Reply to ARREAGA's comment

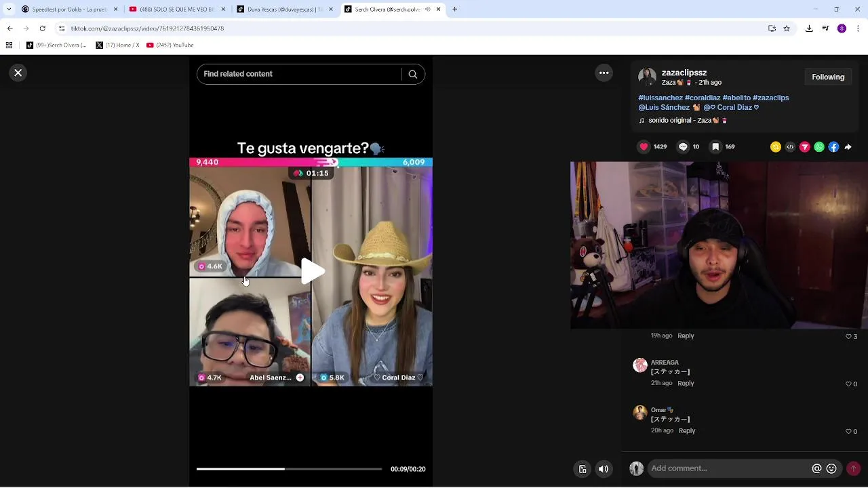[x=686, y=383]
